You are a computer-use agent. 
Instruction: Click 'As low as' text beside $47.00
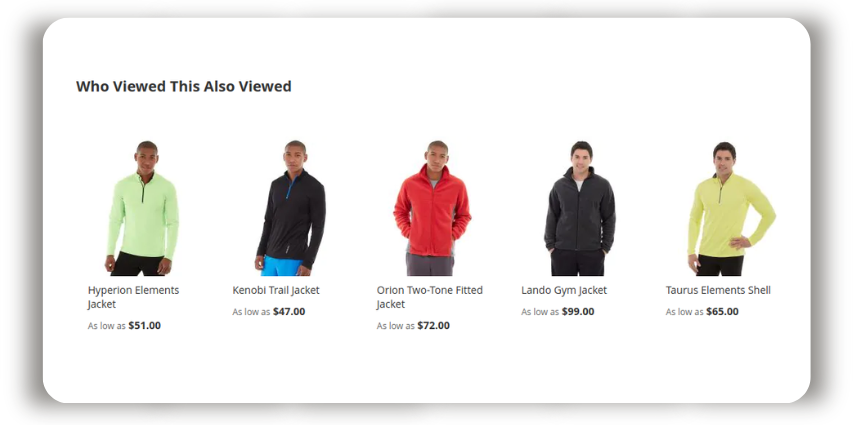point(251,312)
